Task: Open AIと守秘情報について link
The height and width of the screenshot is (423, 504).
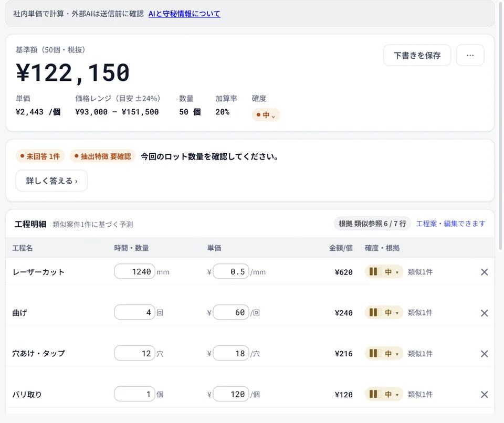Action: point(184,14)
